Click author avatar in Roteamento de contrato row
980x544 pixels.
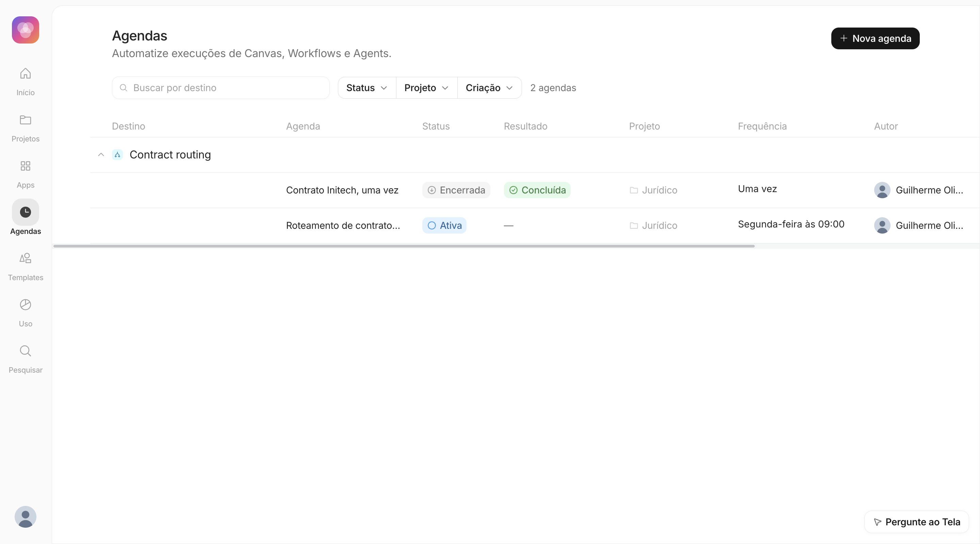[882, 225]
